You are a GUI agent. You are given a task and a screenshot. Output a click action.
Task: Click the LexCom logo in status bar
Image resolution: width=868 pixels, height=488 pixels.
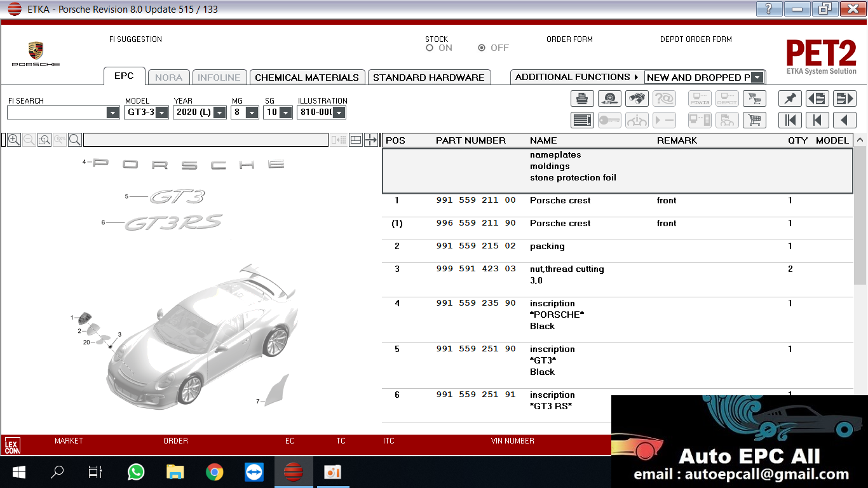12,445
